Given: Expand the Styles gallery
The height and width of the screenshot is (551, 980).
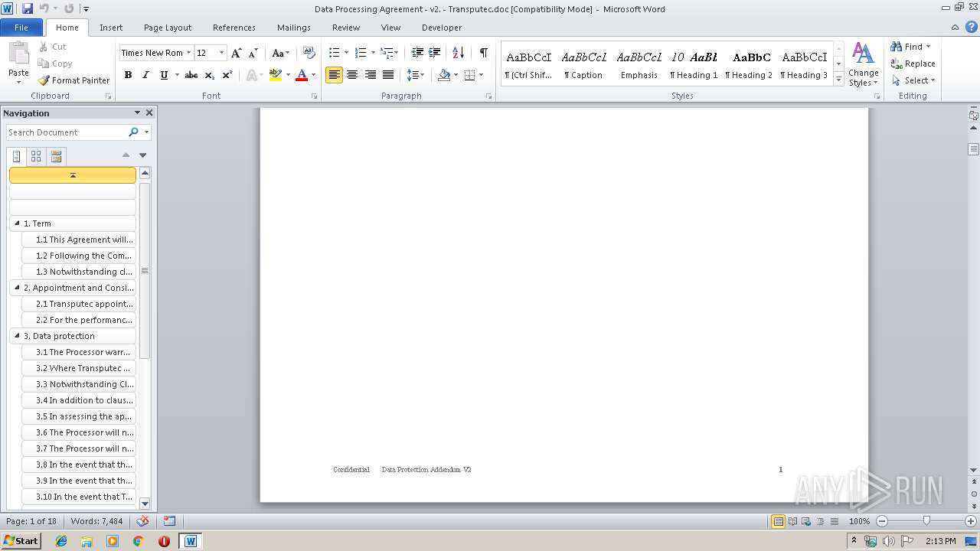Looking at the screenshot, I should click(x=839, y=80).
